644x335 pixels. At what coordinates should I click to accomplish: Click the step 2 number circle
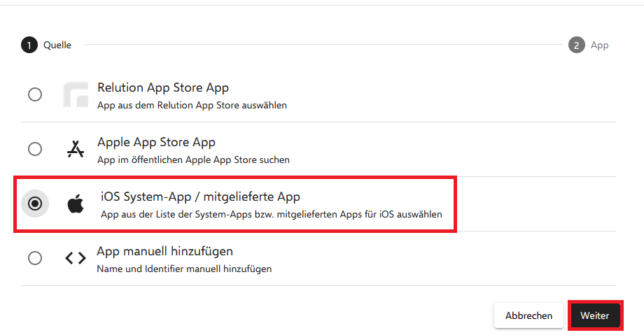point(576,45)
